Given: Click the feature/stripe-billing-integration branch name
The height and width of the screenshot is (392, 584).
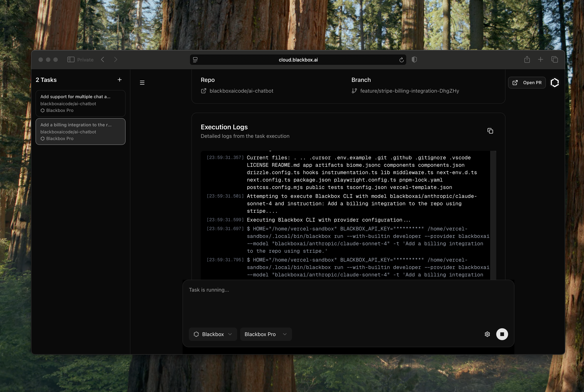Looking at the screenshot, I should [409, 91].
